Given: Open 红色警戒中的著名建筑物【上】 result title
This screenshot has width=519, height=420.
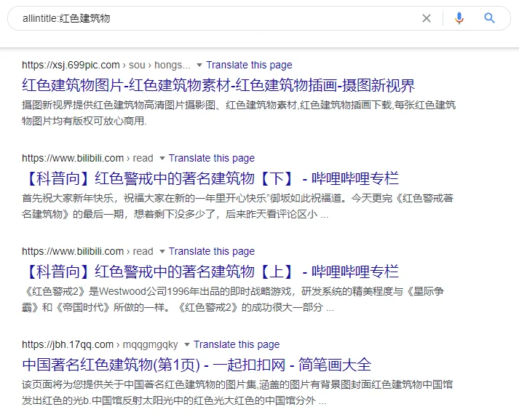Looking at the screenshot, I should point(210,272).
